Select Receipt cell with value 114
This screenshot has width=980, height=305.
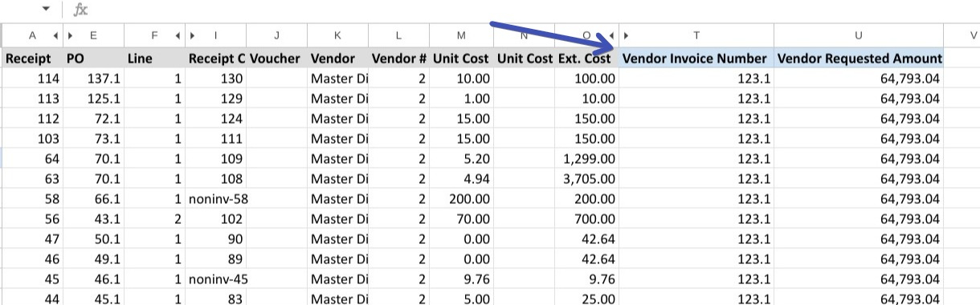pos(32,79)
